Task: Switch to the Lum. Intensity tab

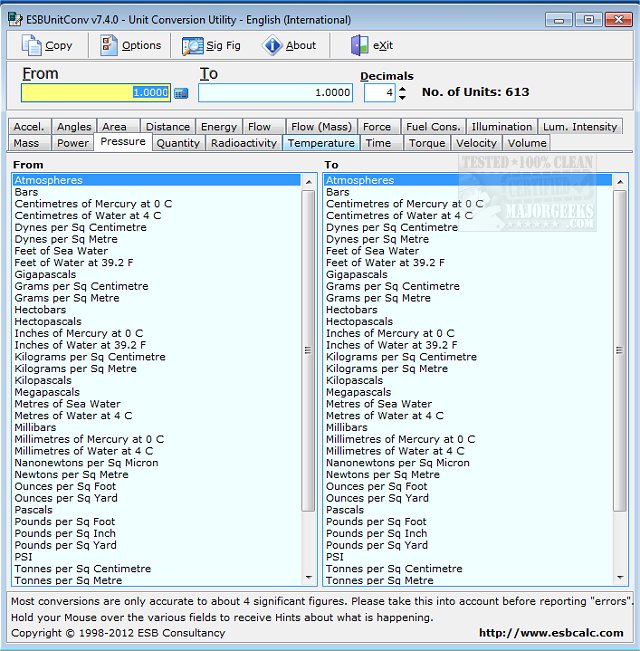Action: [580, 127]
